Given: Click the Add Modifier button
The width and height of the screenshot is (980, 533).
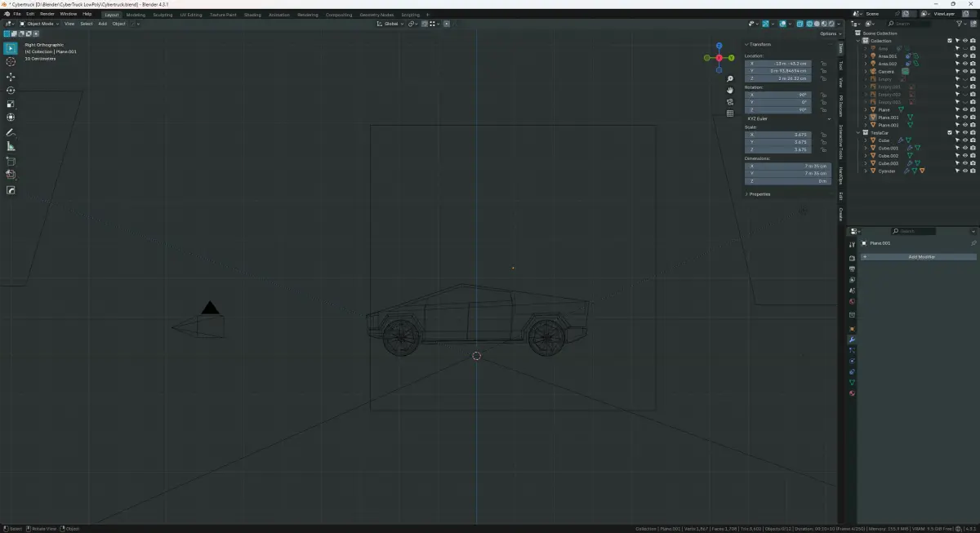Looking at the screenshot, I should (918, 257).
